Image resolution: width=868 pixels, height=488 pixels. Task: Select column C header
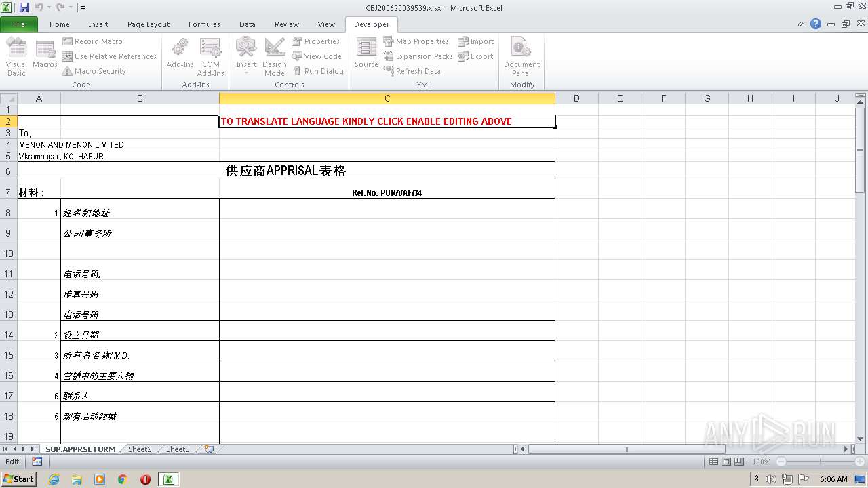[x=387, y=98]
